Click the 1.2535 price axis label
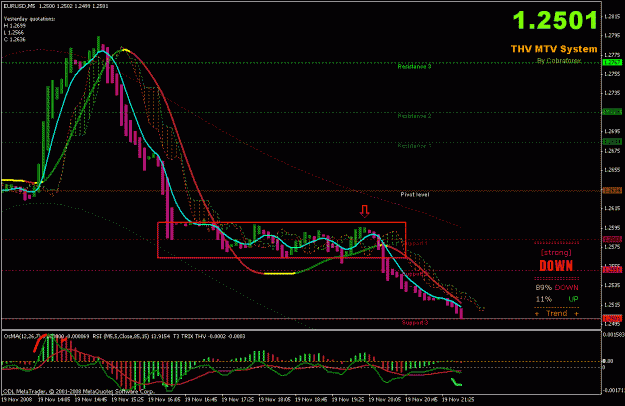Viewport: 625px width, 406px height. pos(613,285)
